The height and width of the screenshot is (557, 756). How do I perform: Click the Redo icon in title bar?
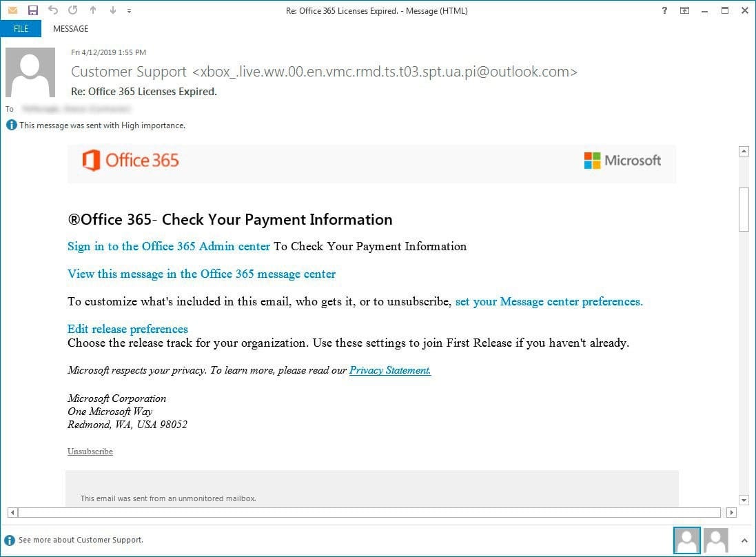[x=73, y=10]
